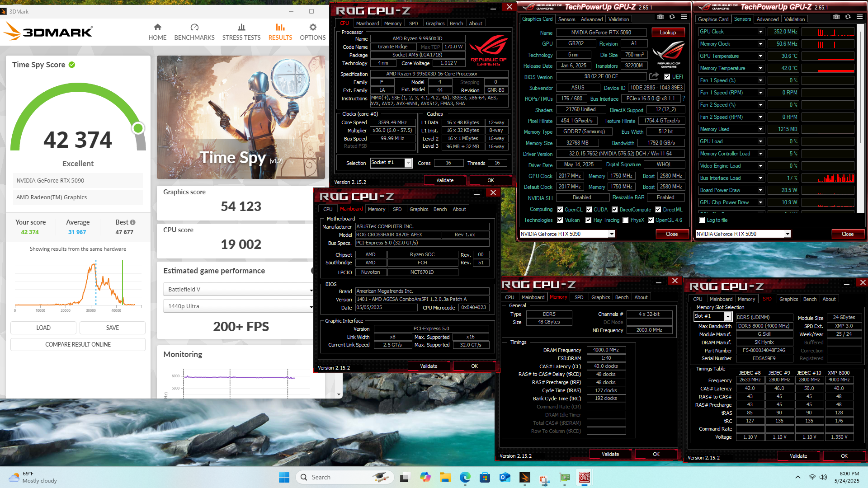Open the 3DMark Options gear
868x488 pixels.
(x=313, y=32)
